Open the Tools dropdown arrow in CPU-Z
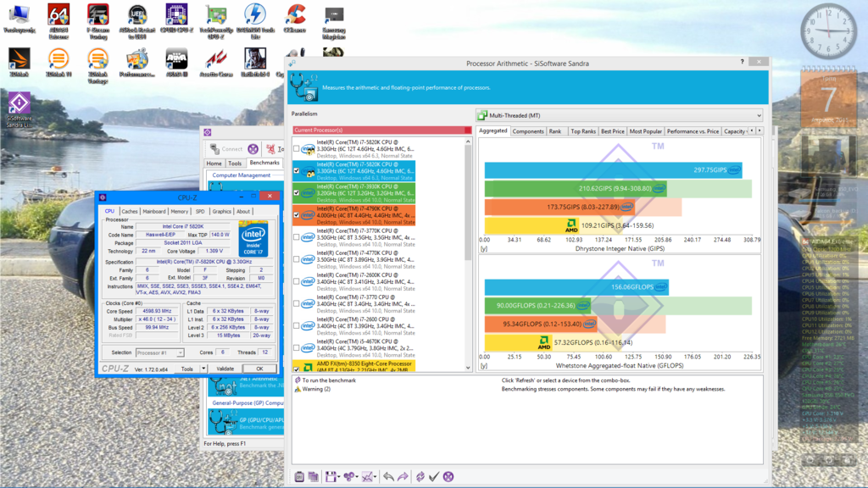Viewport: 868px width, 488px height. pyautogui.click(x=203, y=369)
